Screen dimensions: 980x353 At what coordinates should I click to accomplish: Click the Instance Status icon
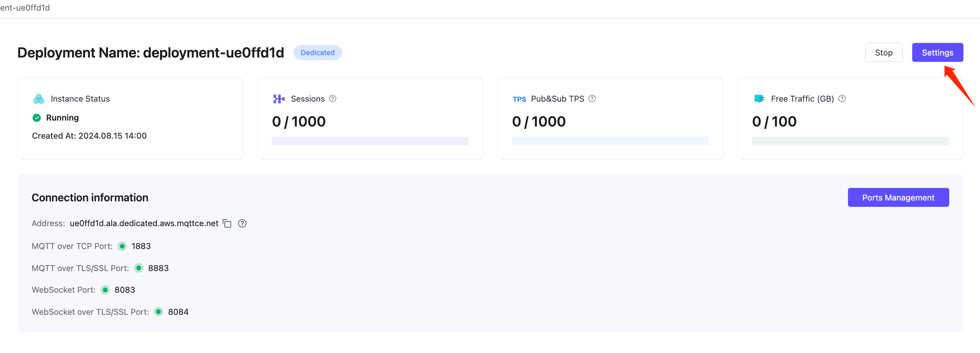[x=39, y=99]
